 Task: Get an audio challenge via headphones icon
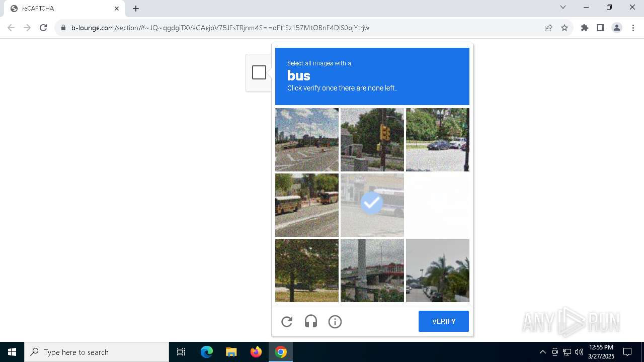(x=311, y=322)
